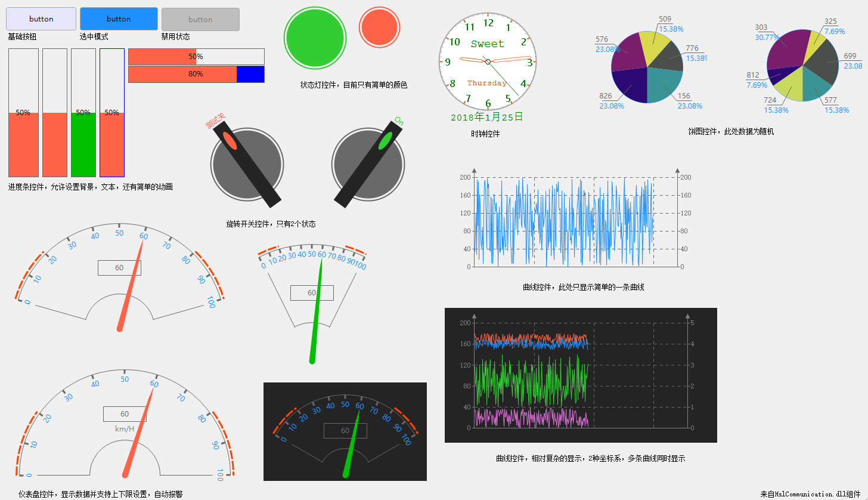The width and height of the screenshot is (868, 500).
Task: Click the 旋转开关控件 caption
Action: tap(271, 224)
